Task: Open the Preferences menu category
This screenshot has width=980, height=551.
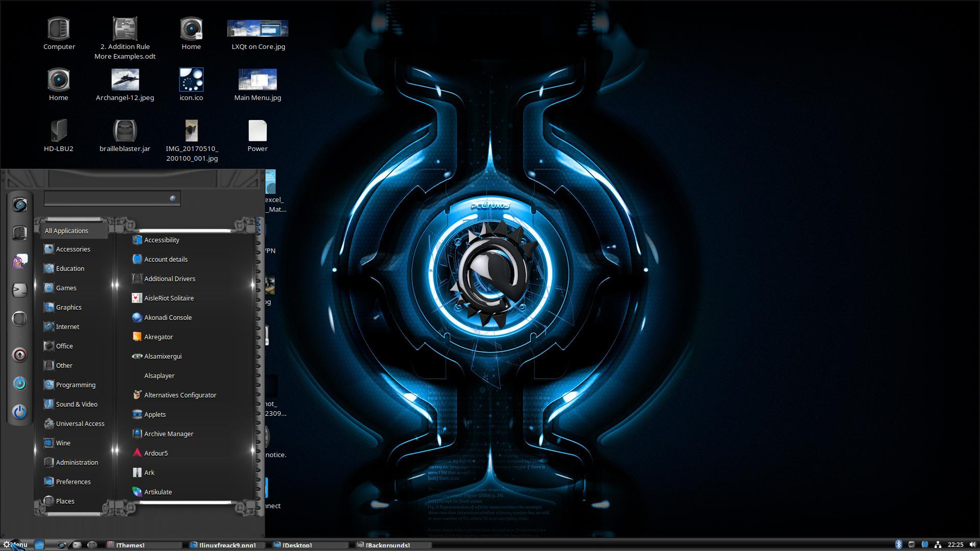Action: coord(73,482)
